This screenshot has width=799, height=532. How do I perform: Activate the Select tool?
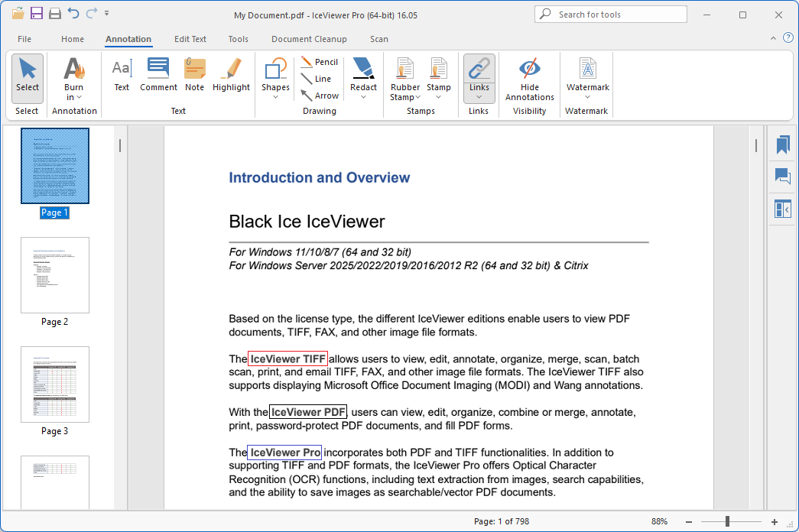point(28,79)
